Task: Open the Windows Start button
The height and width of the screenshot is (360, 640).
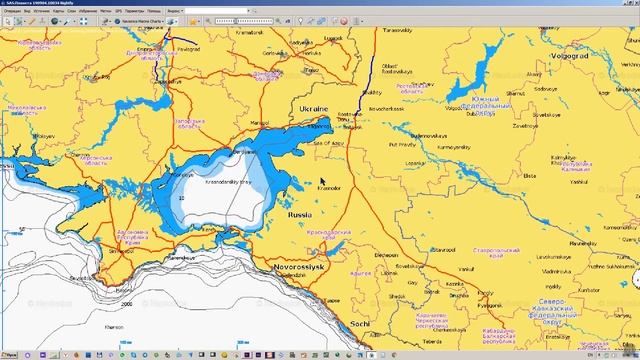Action: (x=9, y=356)
